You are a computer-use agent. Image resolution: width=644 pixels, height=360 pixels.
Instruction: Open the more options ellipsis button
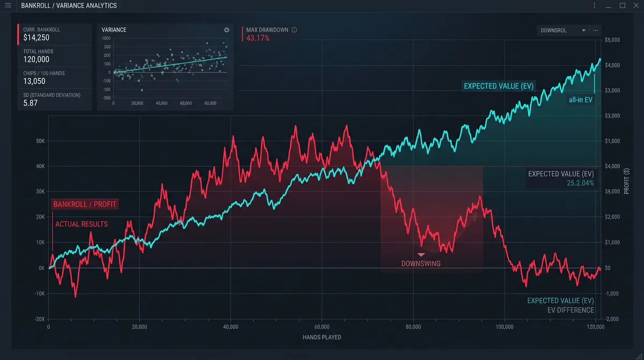pos(595,31)
